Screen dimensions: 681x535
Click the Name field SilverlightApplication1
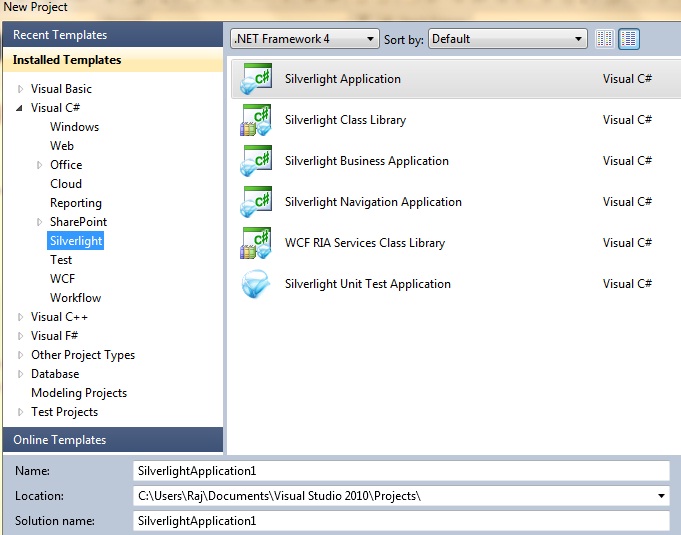(x=401, y=471)
